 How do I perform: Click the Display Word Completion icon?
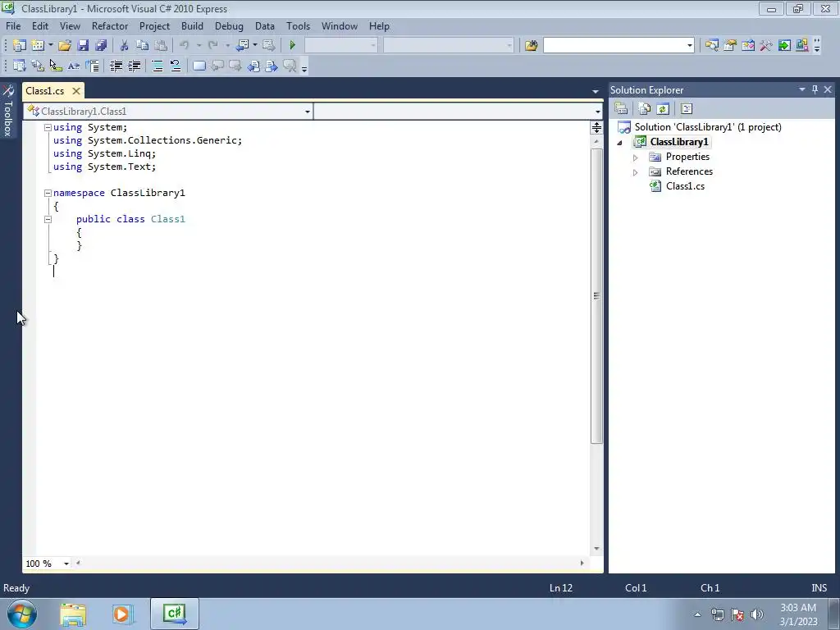(x=74, y=66)
